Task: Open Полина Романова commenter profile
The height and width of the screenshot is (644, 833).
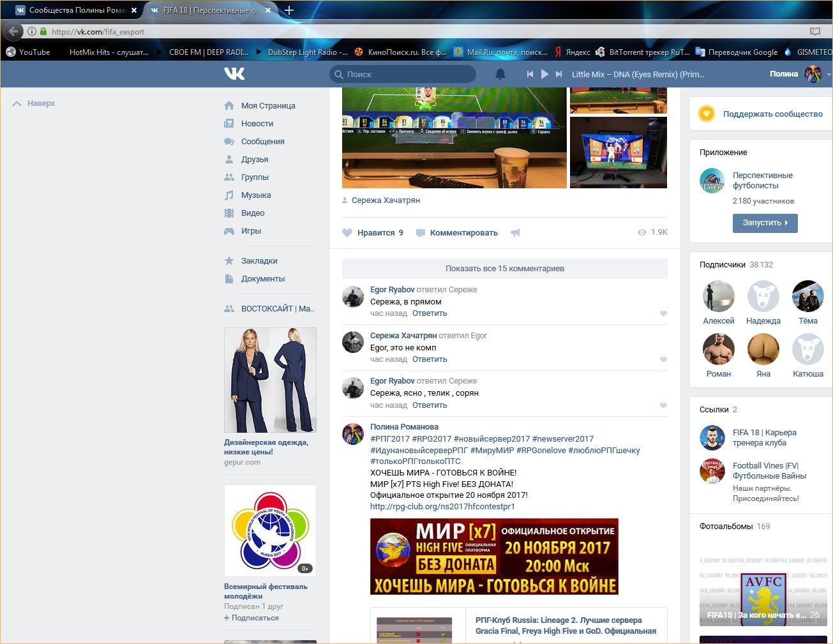Action: (x=404, y=426)
